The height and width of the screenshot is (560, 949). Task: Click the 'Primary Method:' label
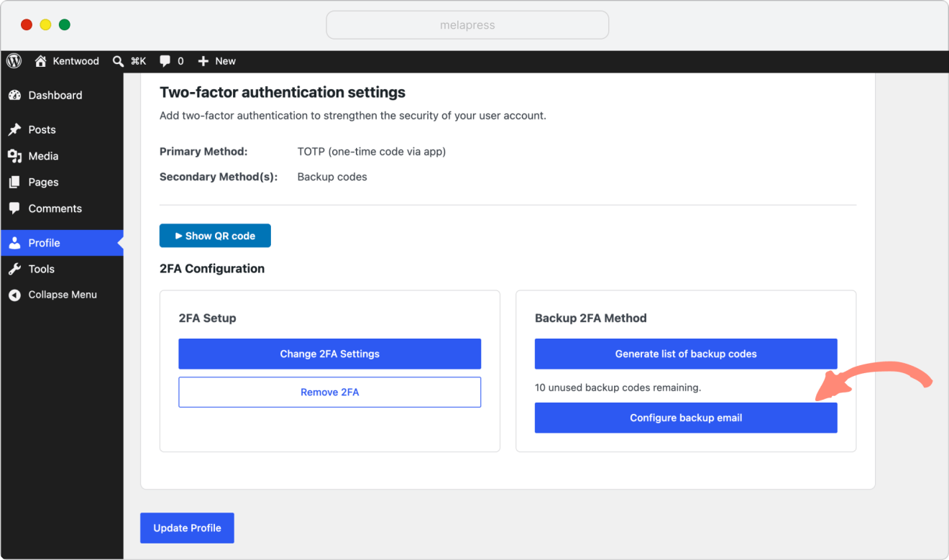click(203, 152)
